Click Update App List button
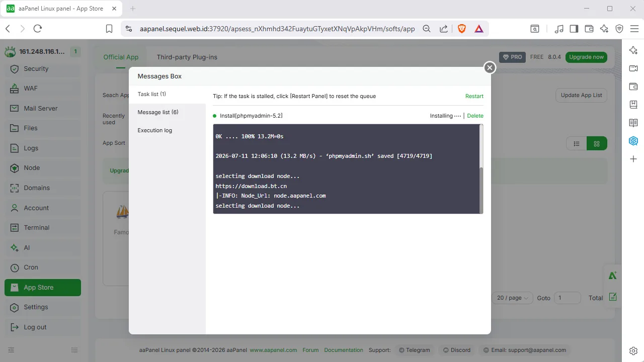The width and height of the screenshot is (644, 362). point(581,95)
